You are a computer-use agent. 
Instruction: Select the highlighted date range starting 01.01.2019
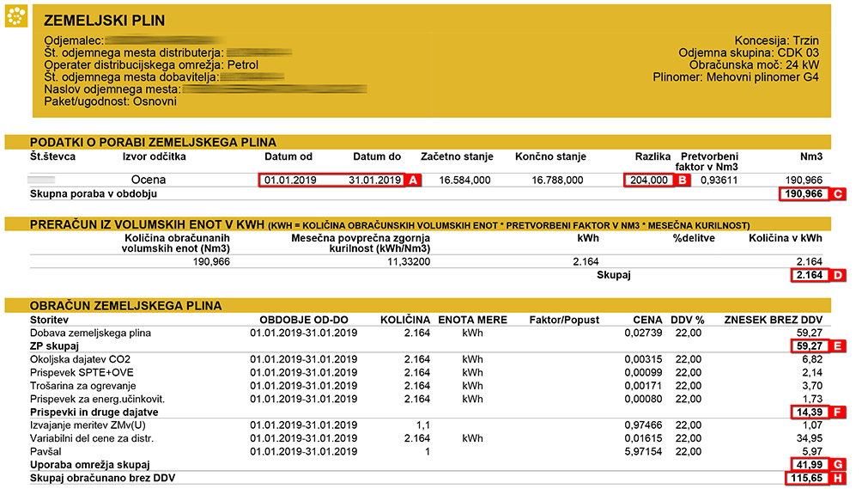coord(331,180)
